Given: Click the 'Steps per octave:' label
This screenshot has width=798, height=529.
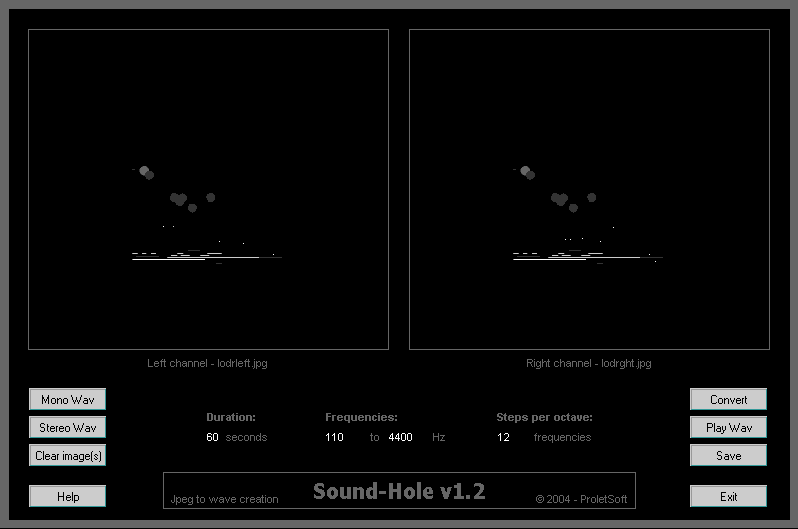Looking at the screenshot, I should click(545, 417).
